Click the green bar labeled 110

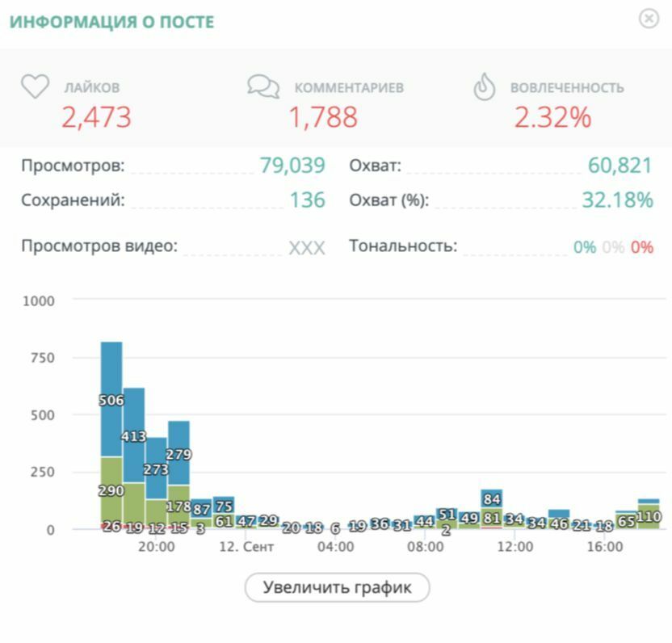coord(649,516)
